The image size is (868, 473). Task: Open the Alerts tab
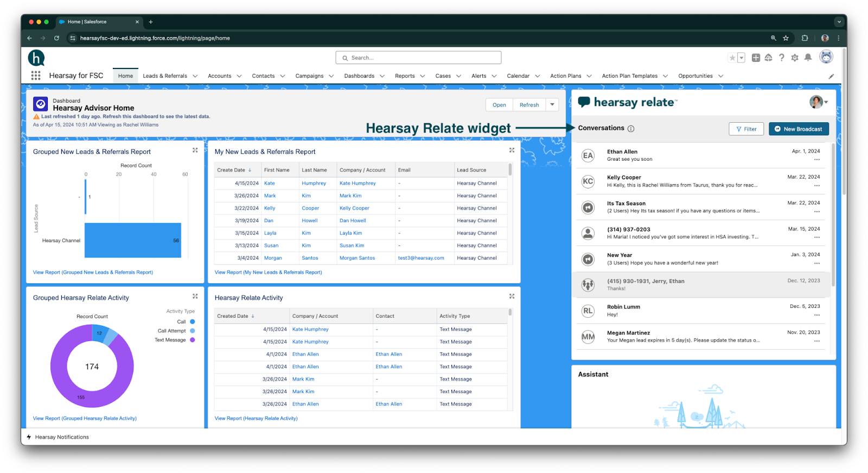tap(479, 76)
